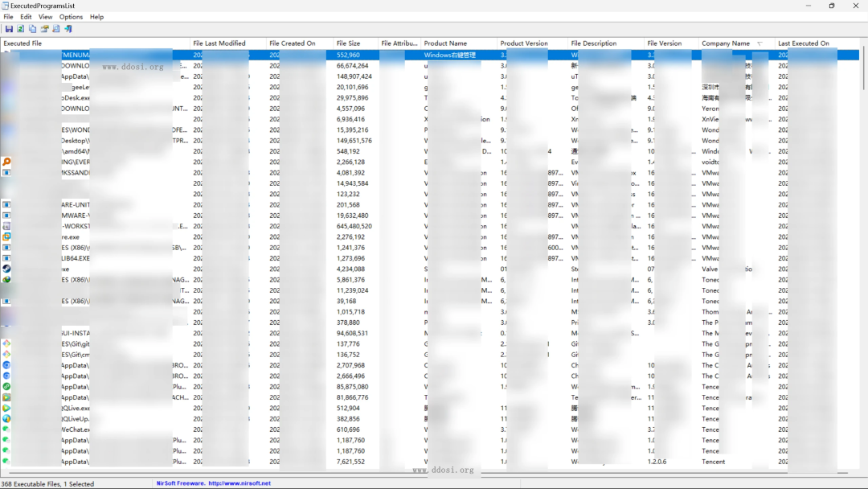Click the ExecutedProgramsList title bar icon
The width and height of the screenshot is (868, 489).
(5, 6)
